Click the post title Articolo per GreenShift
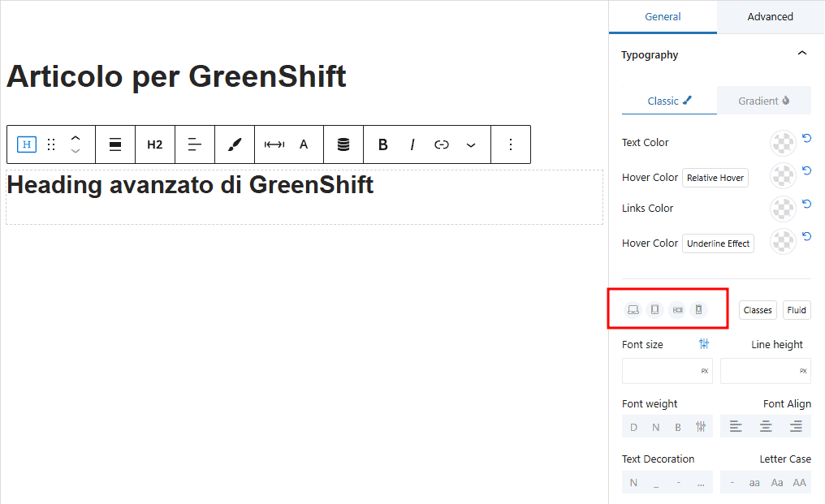 pyautogui.click(x=176, y=77)
